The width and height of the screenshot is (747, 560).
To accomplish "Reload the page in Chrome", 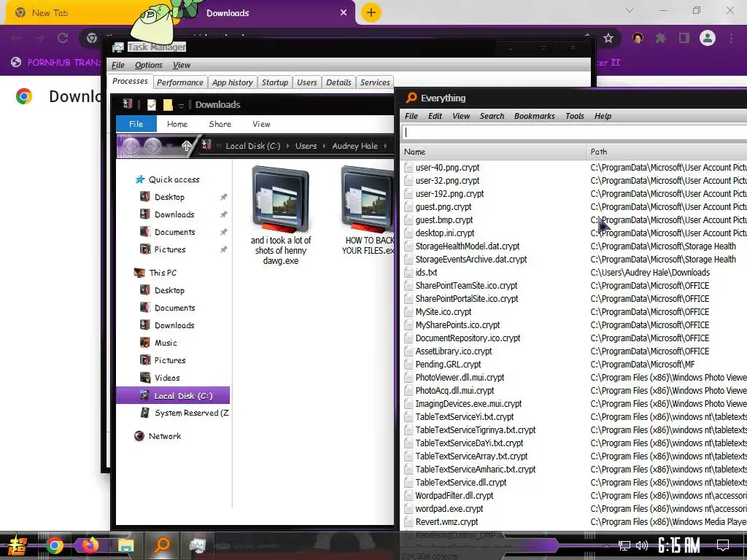I will [63, 38].
